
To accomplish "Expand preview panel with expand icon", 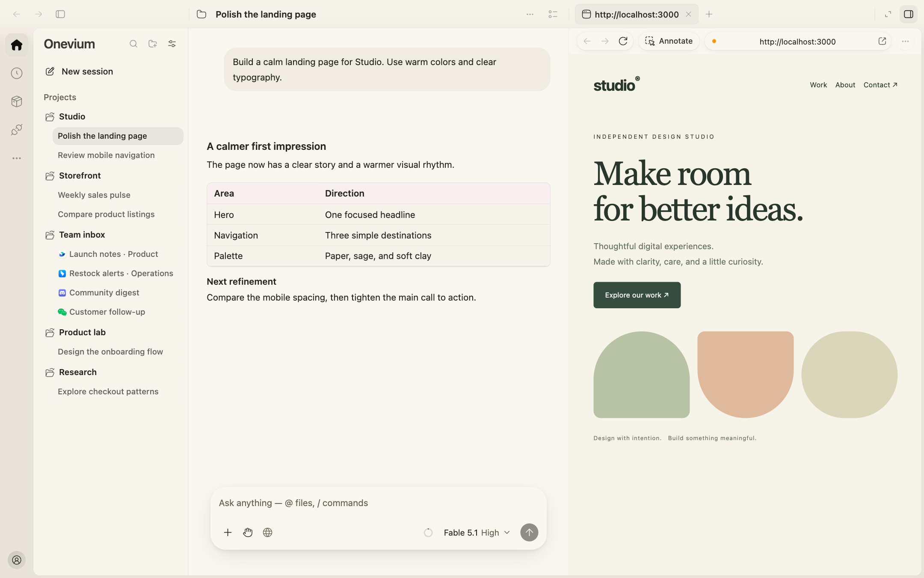I will click(x=888, y=14).
